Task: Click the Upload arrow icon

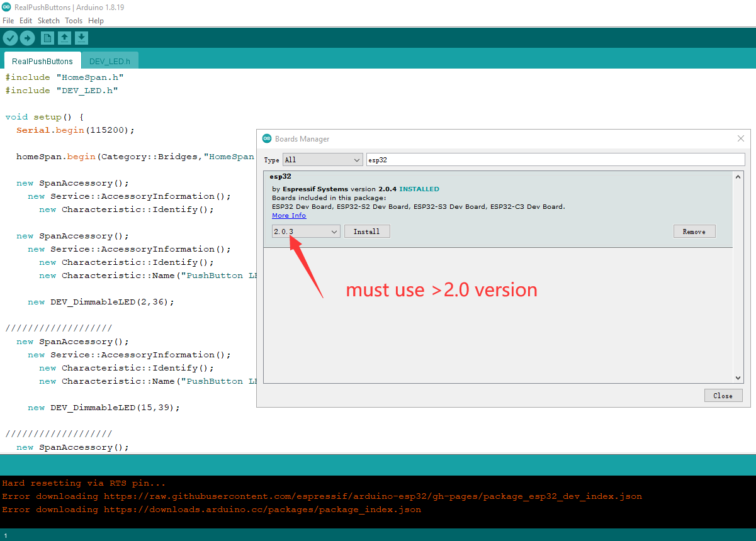Action: [27, 38]
